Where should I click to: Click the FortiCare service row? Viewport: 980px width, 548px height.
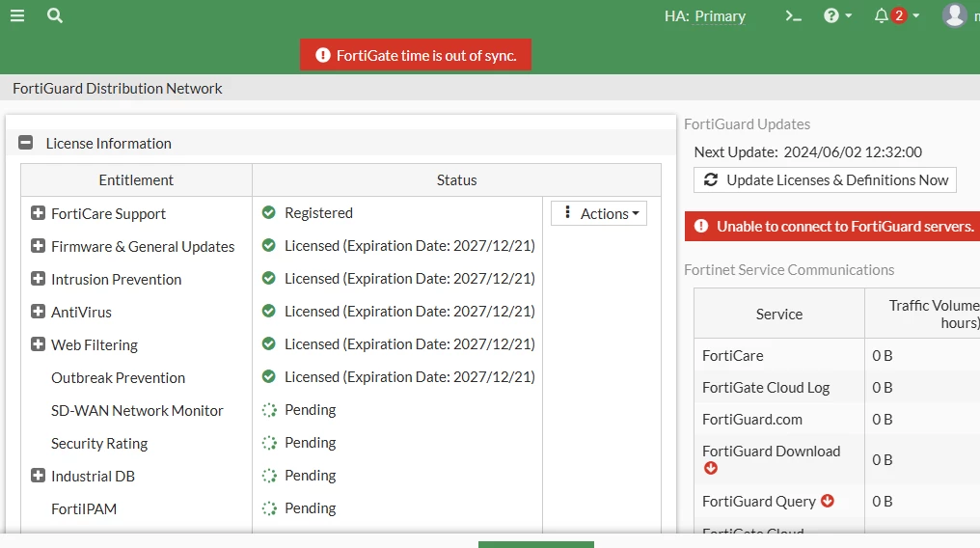coord(837,355)
